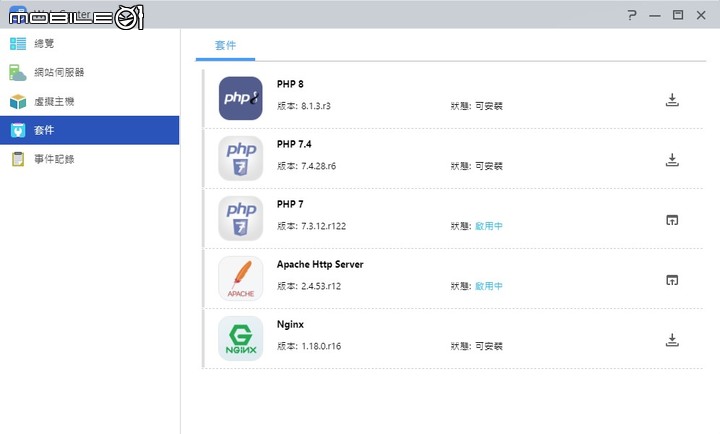This screenshot has height=434, width=720.
Task: Click the Apache Http Server feather icon
Action: tap(241, 279)
